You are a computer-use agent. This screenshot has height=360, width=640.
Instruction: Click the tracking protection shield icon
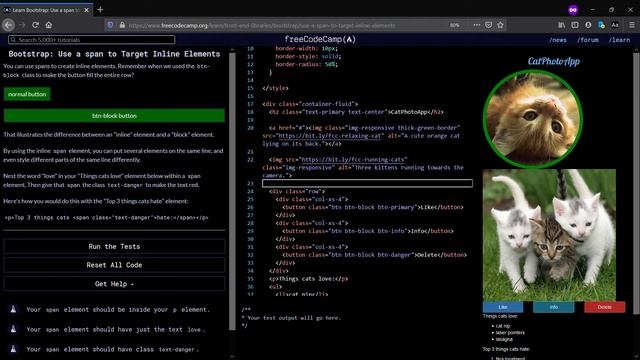[110, 25]
